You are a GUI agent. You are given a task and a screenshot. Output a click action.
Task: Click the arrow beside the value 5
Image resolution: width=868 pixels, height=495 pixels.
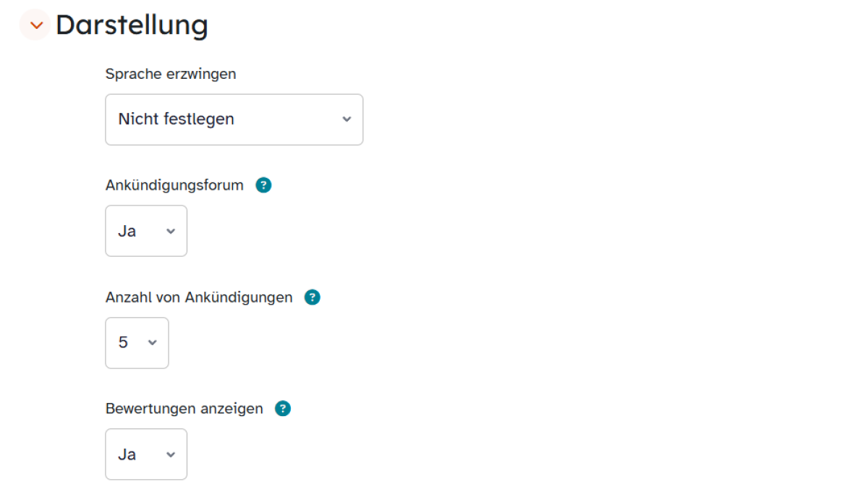tap(152, 343)
